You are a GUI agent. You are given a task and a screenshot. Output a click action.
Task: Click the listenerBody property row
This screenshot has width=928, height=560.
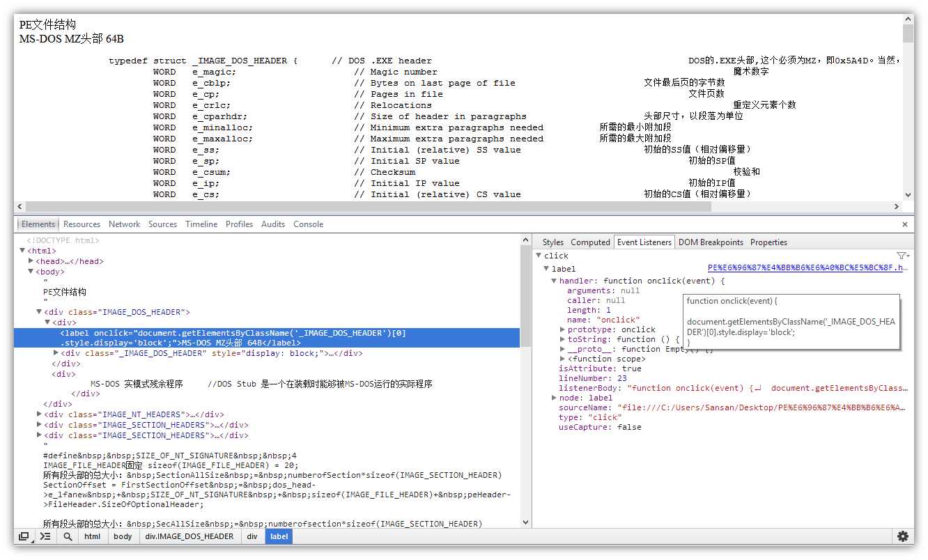click(x=732, y=388)
